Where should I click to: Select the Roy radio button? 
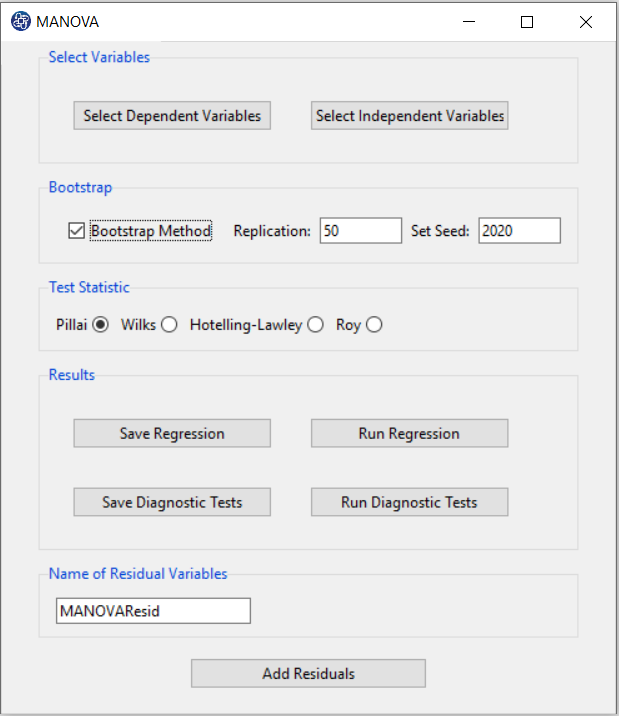374,325
